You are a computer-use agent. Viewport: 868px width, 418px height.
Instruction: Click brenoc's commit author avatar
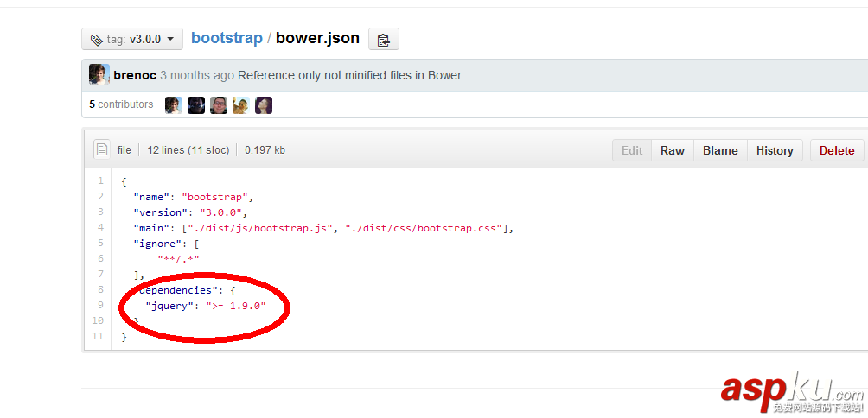99,75
